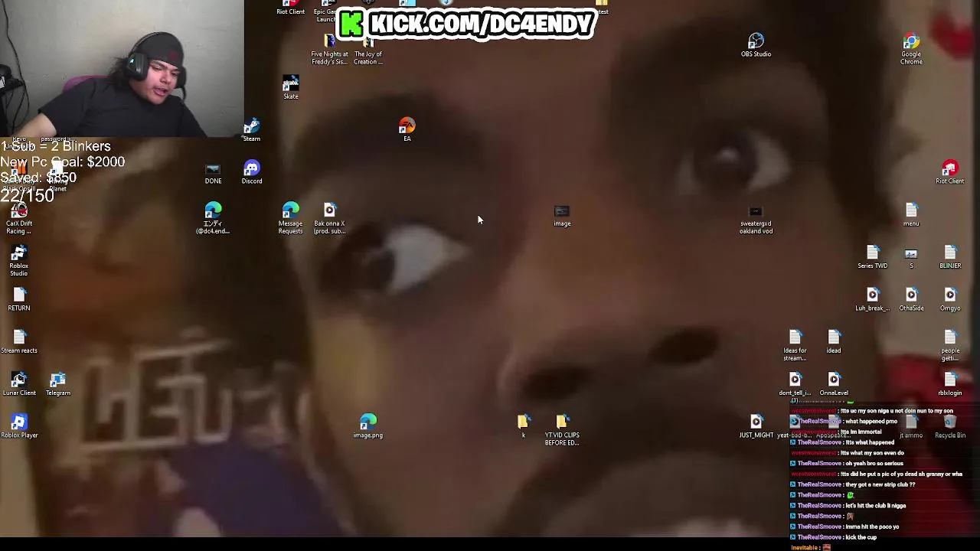
Task: Open the エンディ Edge shortcut
Action: click(213, 218)
